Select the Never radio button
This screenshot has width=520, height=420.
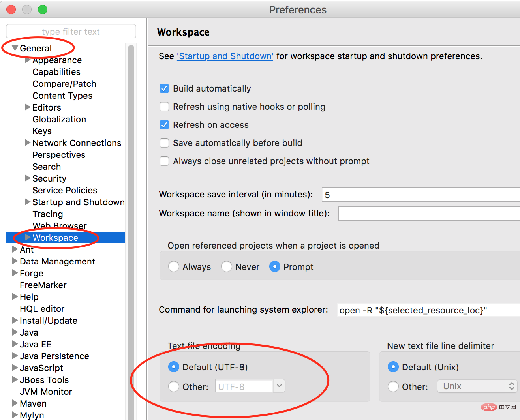[227, 267]
